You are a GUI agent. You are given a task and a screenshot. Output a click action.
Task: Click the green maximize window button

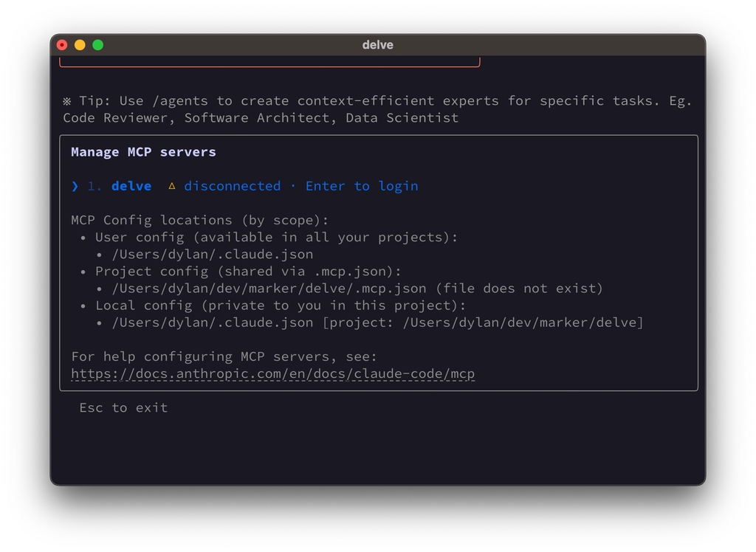click(x=97, y=45)
